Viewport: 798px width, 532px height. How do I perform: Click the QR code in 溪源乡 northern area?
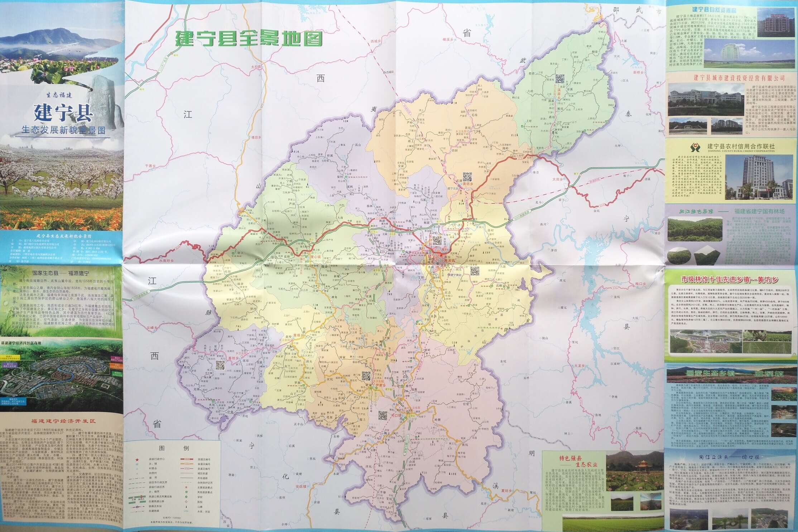pyautogui.click(x=560, y=78)
